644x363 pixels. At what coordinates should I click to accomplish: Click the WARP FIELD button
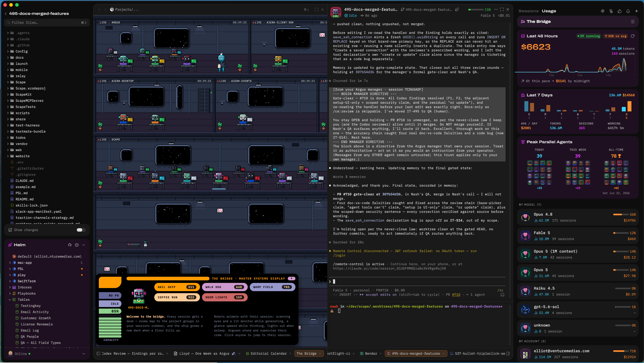click(272, 287)
